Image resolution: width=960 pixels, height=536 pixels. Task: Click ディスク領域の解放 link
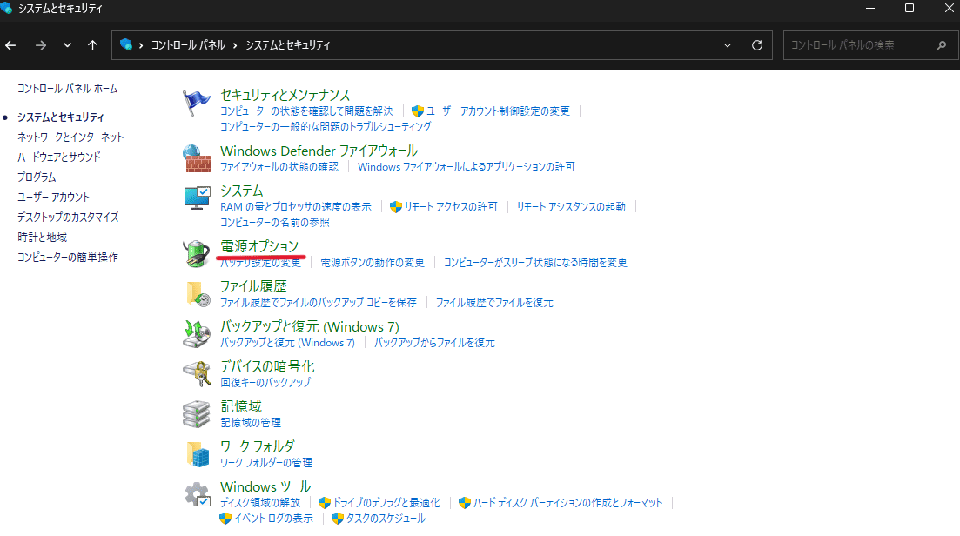260,502
